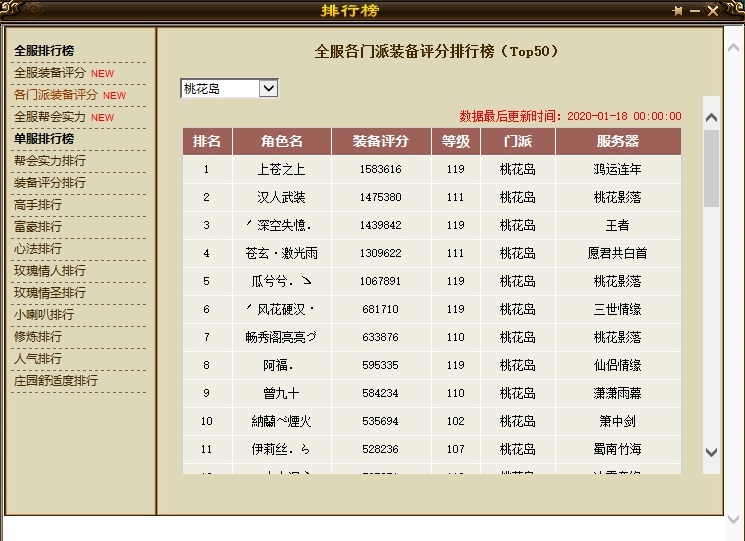The image size is (745, 541).
Task: Click equipment score 1583616
Action: click(x=381, y=169)
